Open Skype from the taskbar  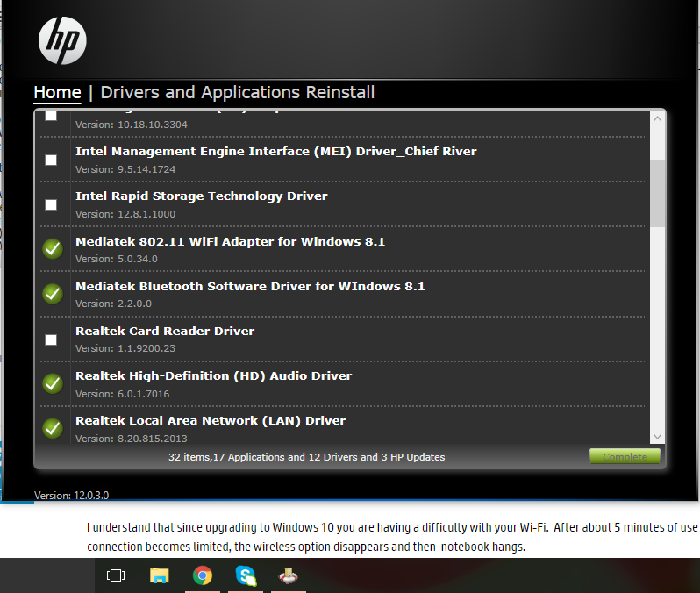pyautogui.click(x=246, y=575)
